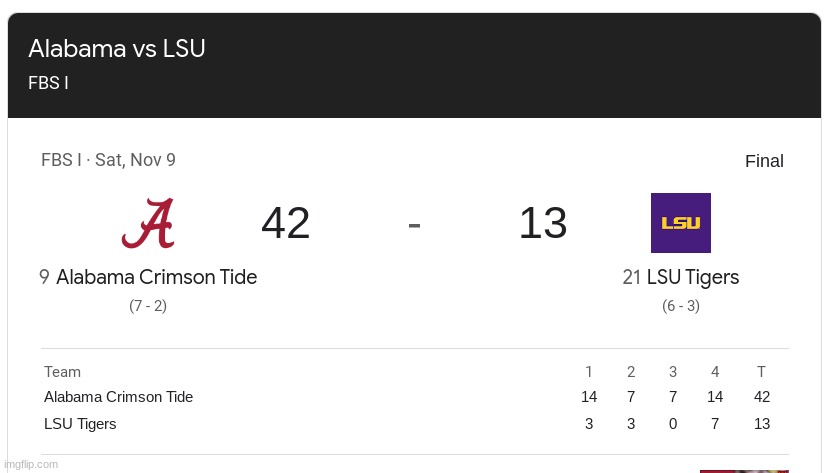Click the Alabama crimson 'A' logo
Image resolution: width=832 pixels, height=473 pixels.
148,223
